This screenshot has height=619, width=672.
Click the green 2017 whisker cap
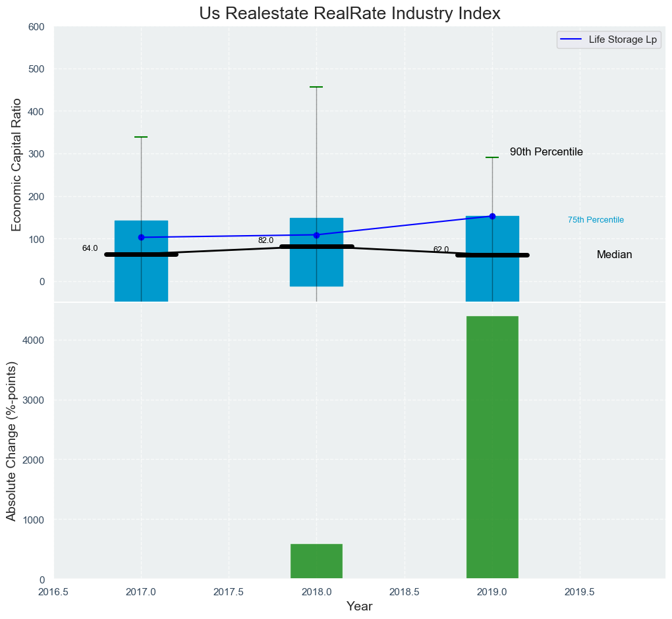(x=141, y=137)
